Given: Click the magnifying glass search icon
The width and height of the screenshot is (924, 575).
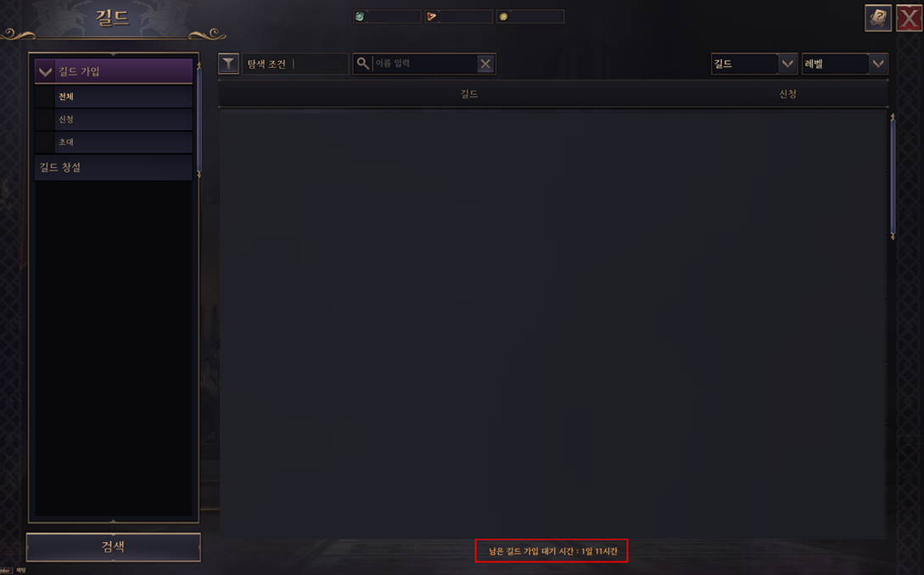Looking at the screenshot, I should pos(363,64).
